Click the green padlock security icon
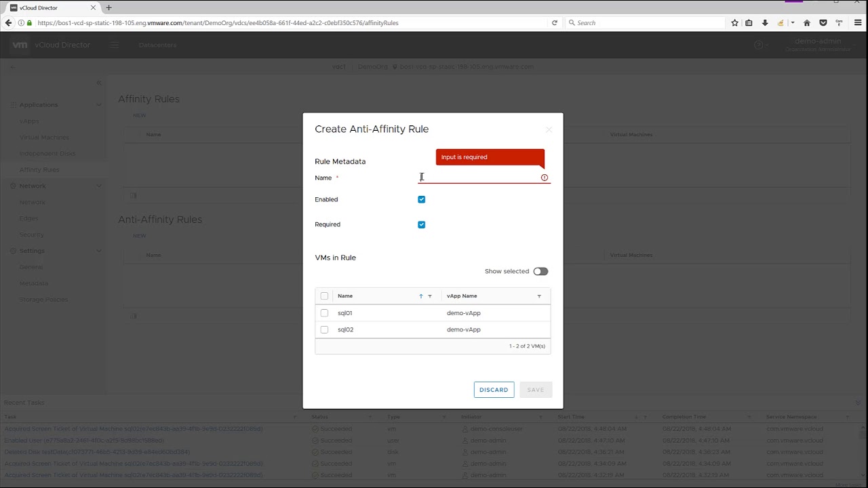868x488 pixels. pyautogui.click(x=29, y=22)
